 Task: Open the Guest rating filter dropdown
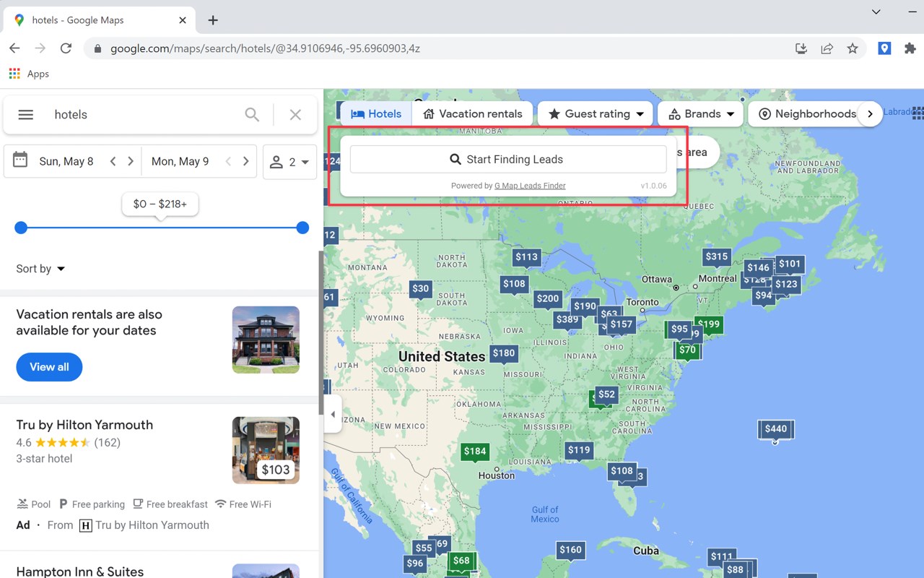tap(596, 114)
